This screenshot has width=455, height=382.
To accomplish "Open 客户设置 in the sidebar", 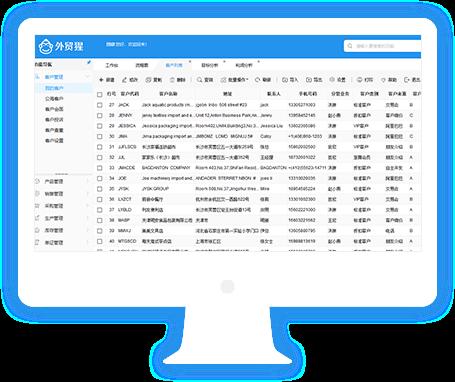I will pos(54,140).
